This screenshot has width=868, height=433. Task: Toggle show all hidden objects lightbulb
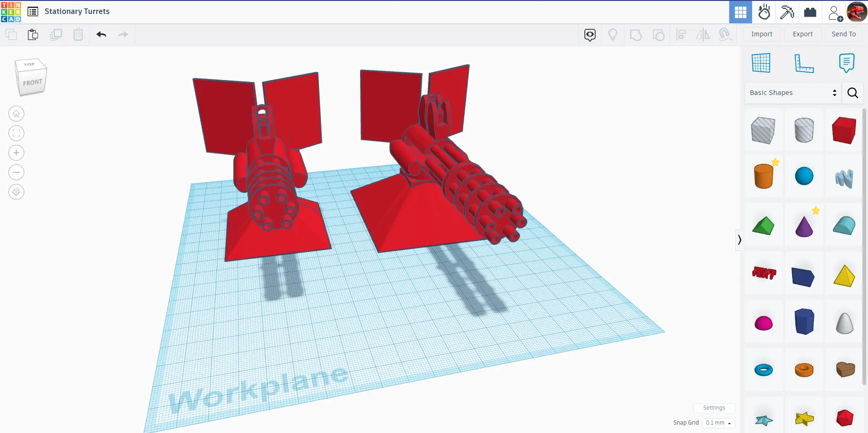tap(613, 34)
